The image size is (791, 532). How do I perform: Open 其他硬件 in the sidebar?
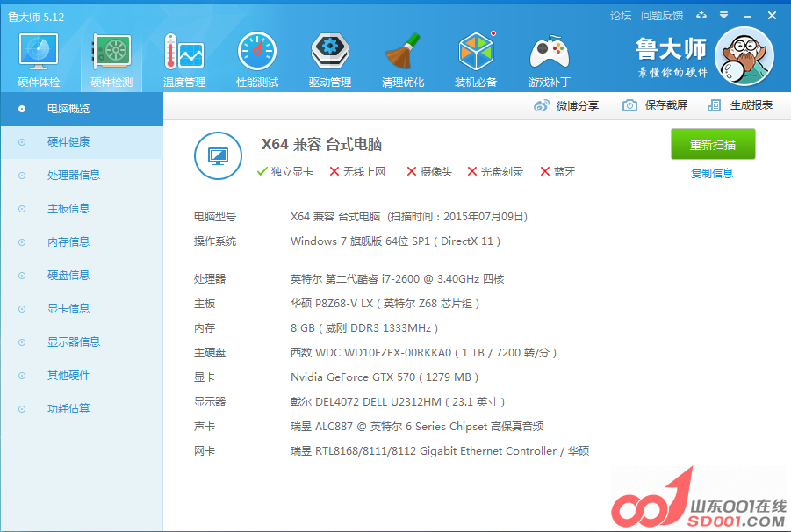pyautogui.click(x=82, y=375)
